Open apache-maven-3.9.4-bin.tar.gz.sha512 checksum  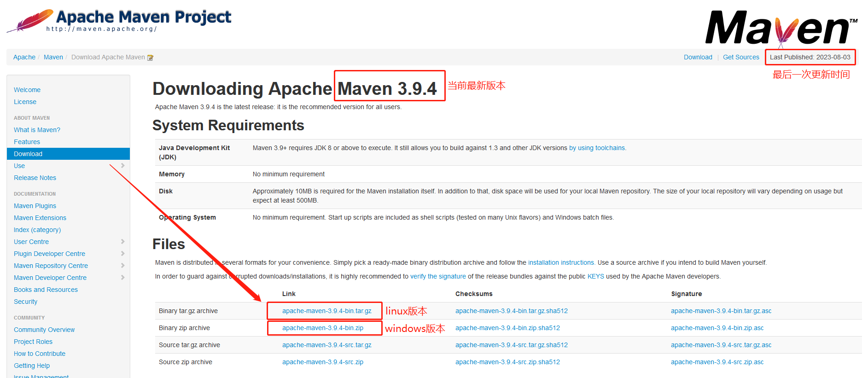click(512, 311)
